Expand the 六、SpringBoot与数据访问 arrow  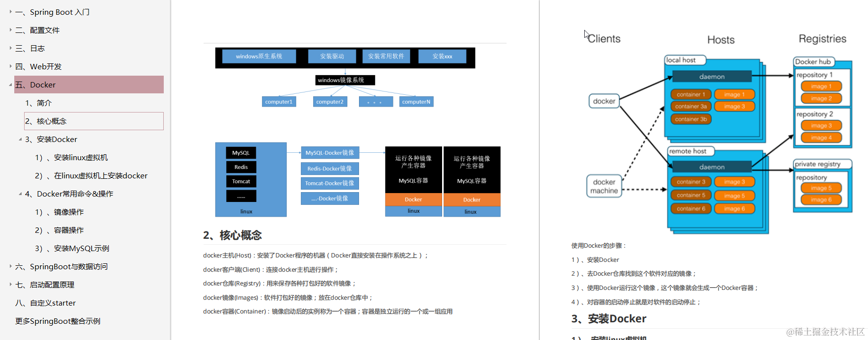tap(10, 266)
